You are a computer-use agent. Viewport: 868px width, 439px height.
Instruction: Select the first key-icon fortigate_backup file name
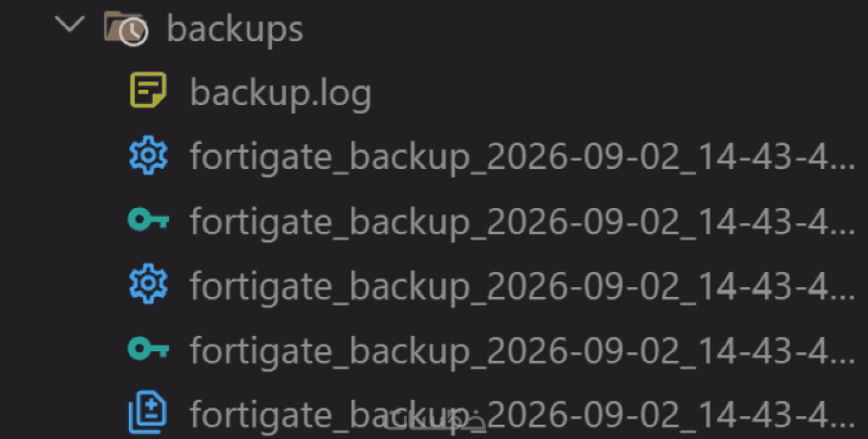click(x=521, y=222)
